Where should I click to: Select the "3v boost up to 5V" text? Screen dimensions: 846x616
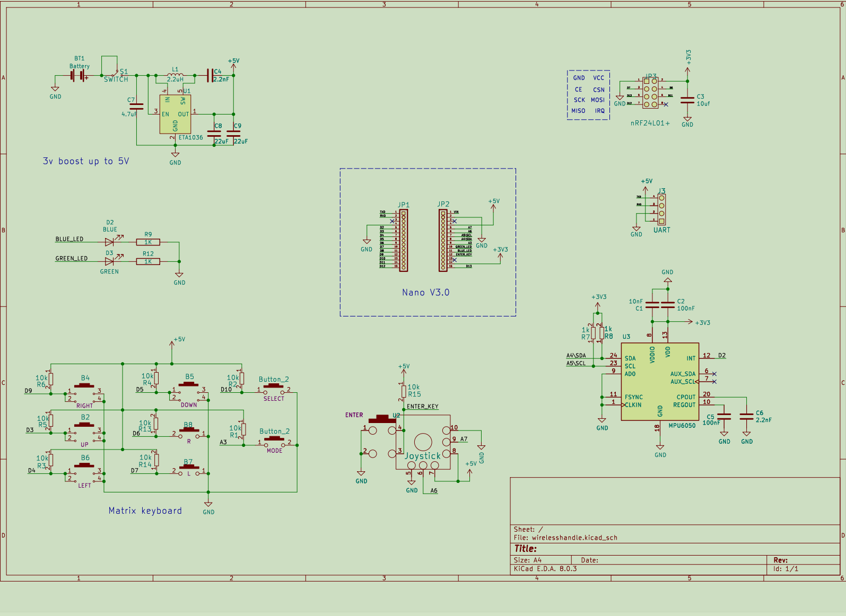[x=86, y=161]
